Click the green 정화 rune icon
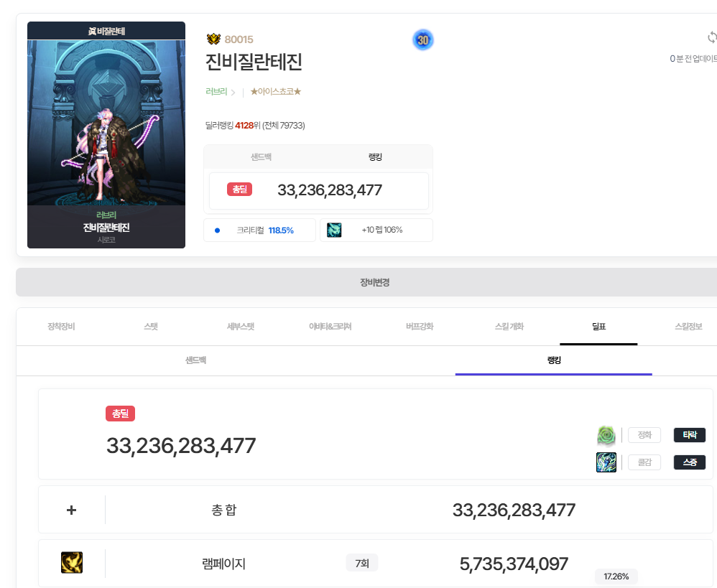The image size is (717, 588). (606, 435)
